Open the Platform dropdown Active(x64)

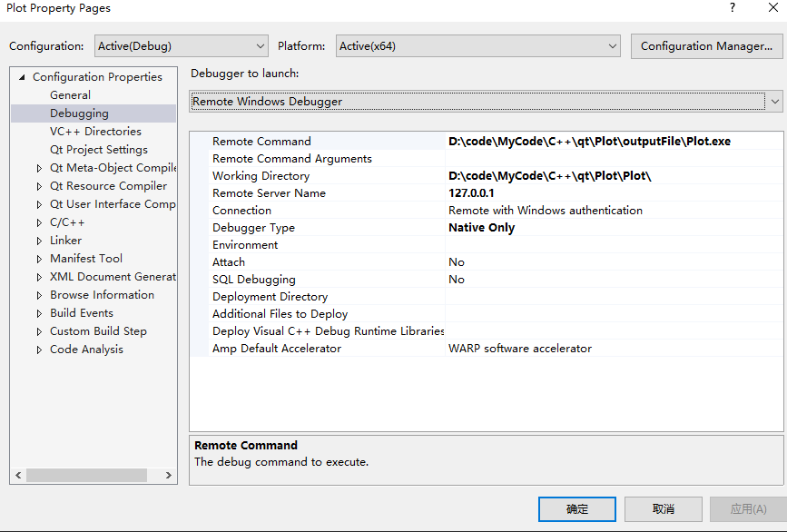[x=477, y=46]
